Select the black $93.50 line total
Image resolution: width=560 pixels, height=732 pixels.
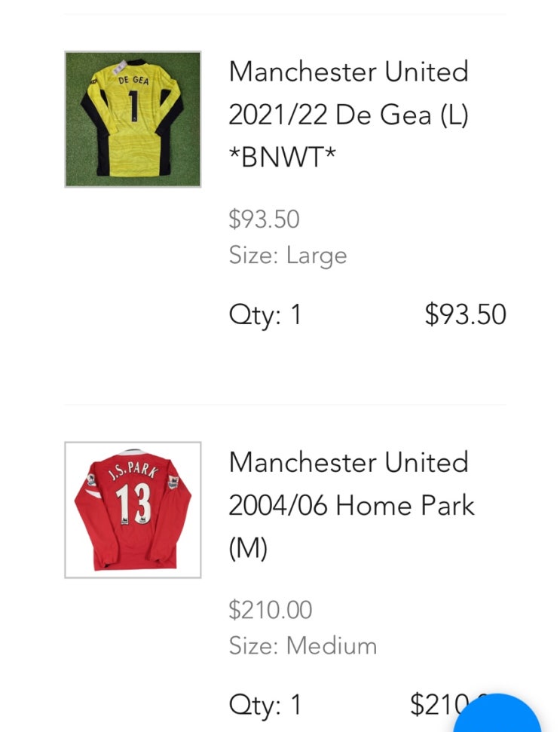[x=465, y=314]
